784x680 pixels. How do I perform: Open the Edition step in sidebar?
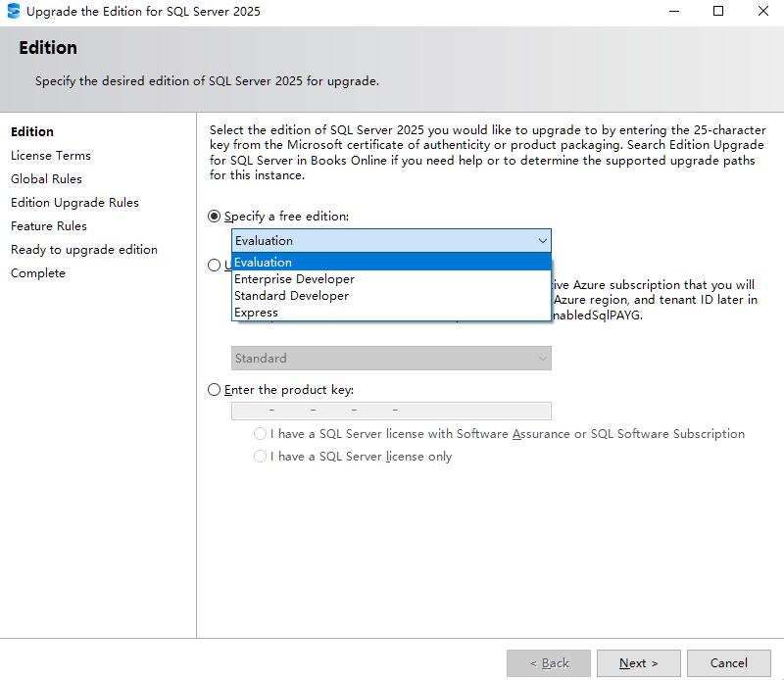point(32,131)
